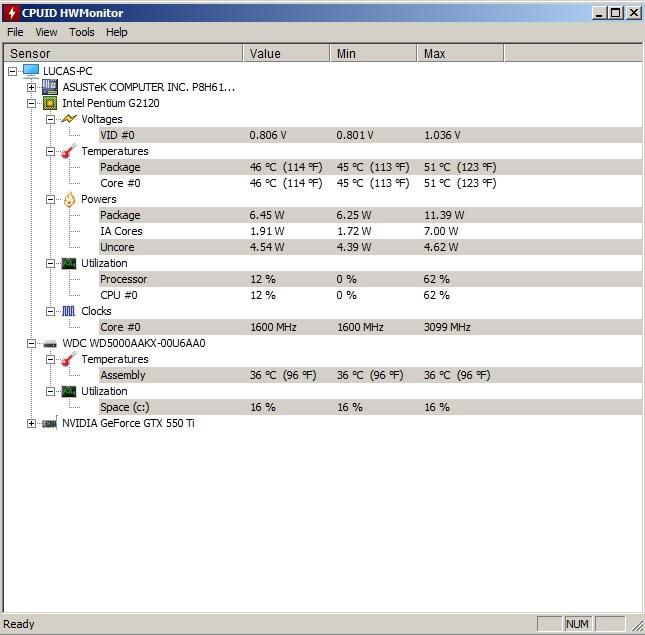645x635 pixels.
Task: Click the 3099 MHz max clock value
Action: pos(447,327)
